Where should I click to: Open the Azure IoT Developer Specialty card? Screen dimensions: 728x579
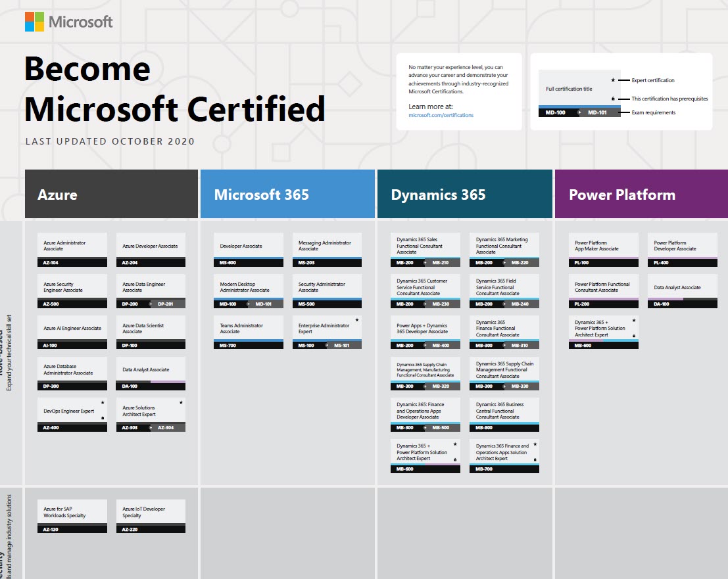(151, 512)
